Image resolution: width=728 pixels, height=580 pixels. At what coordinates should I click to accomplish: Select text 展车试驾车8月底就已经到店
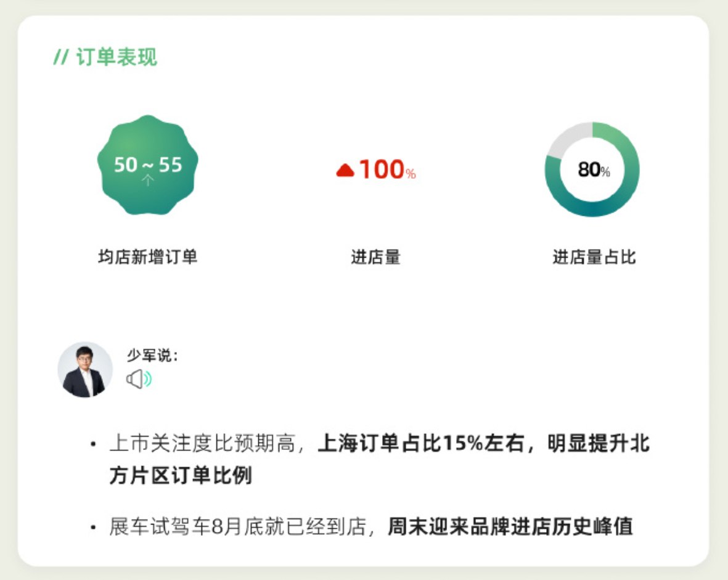(x=238, y=526)
